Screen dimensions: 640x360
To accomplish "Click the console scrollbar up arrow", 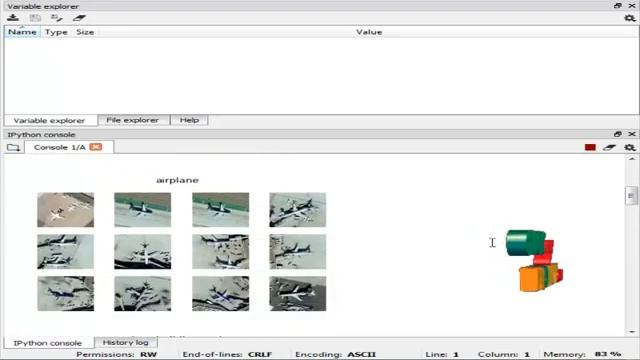I will click(632, 159).
